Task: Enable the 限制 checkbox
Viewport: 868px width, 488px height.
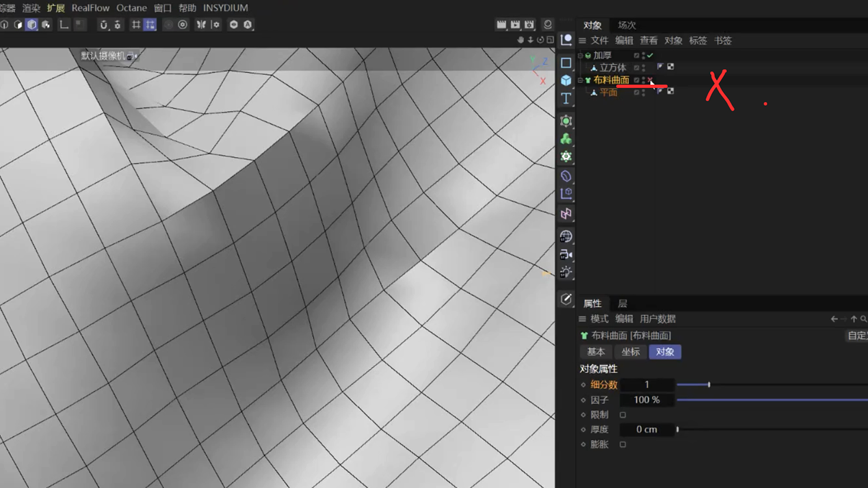Action: pyautogui.click(x=623, y=415)
